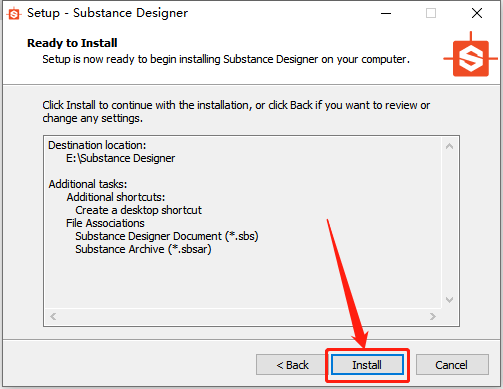Click the disabled maximize box in the title bar
This screenshot has width=503, height=389.
tap(431, 13)
